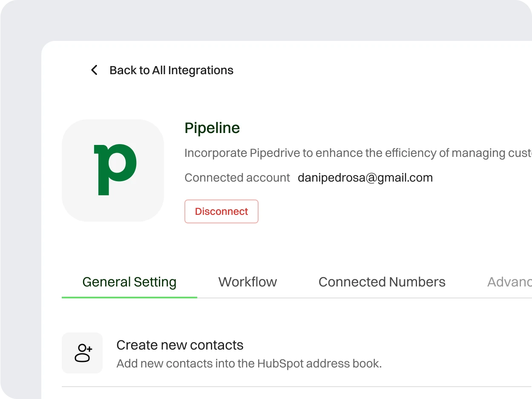Select the 'Create new contacts' heading
This screenshot has width=532, height=399.
point(180,345)
